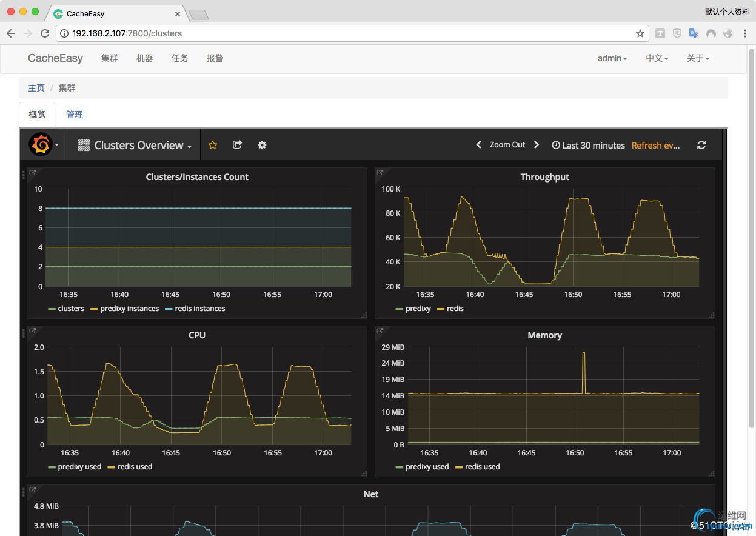Open the Grafana logo menu

click(44, 145)
